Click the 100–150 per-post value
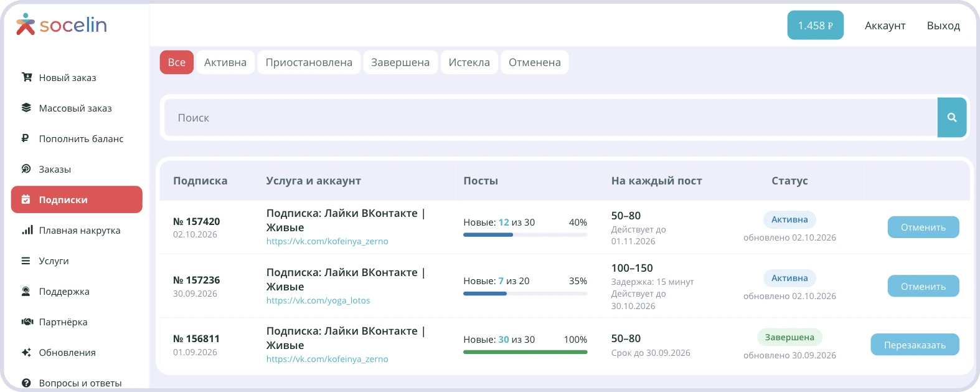The height and width of the screenshot is (392, 980). (x=632, y=268)
